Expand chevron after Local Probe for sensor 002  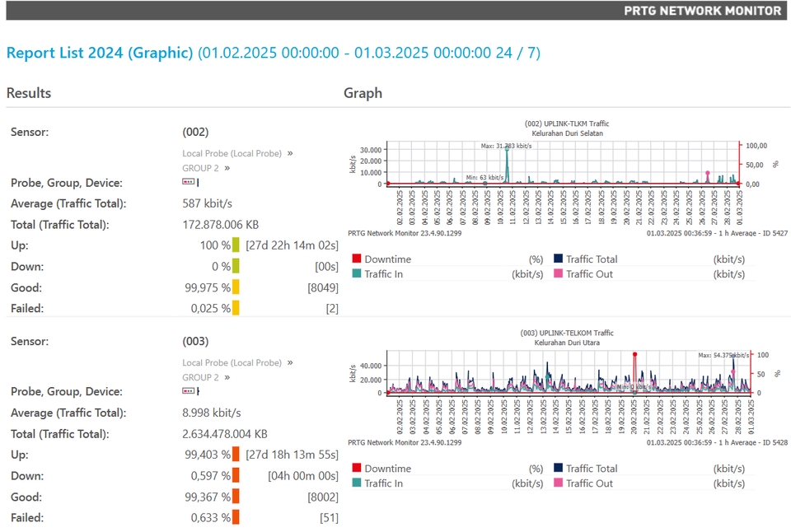[x=290, y=153]
